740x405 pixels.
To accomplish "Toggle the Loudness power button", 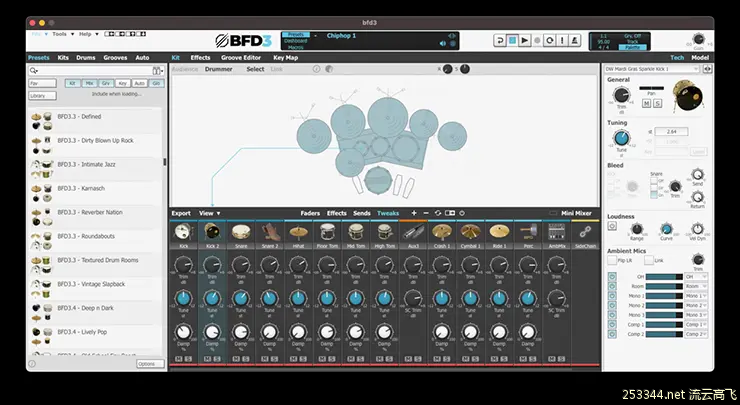I will (x=612, y=226).
